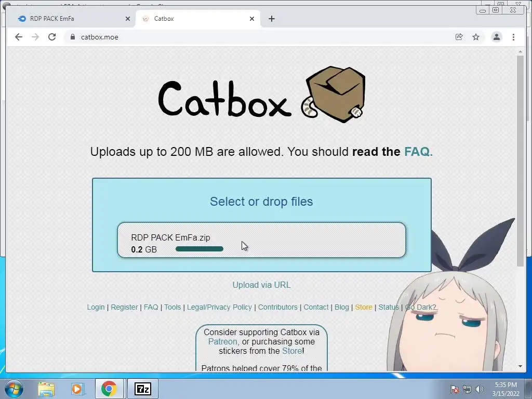The image size is (532, 399).
Task: Open the Contact link
Action: click(x=316, y=307)
